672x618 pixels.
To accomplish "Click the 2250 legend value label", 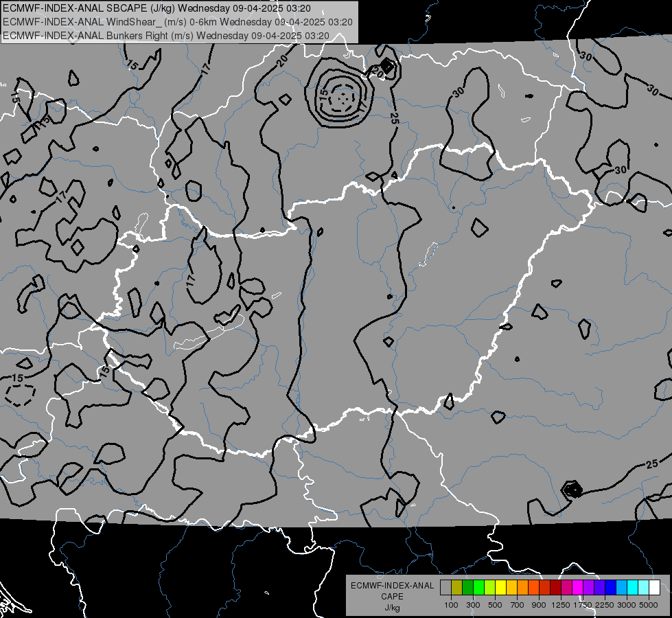I will pyautogui.click(x=605, y=605).
